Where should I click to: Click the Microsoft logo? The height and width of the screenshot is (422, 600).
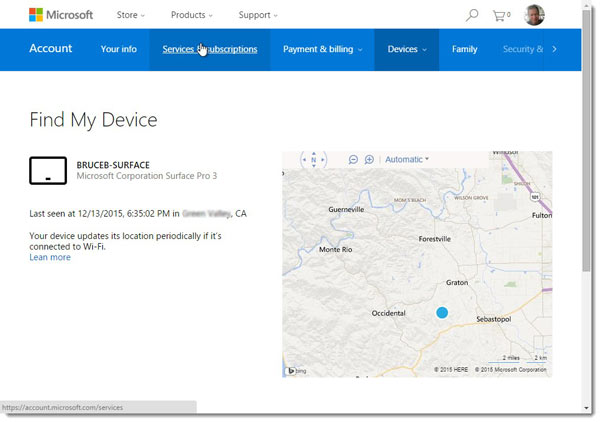pyautogui.click(x=61, y=15)
